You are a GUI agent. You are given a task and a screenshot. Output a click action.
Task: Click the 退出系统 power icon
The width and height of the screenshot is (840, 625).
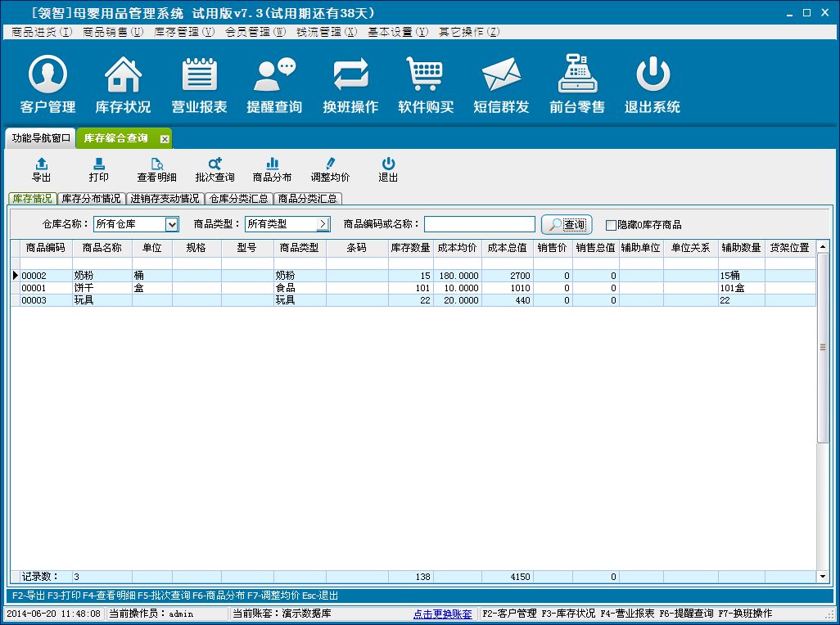653,76
